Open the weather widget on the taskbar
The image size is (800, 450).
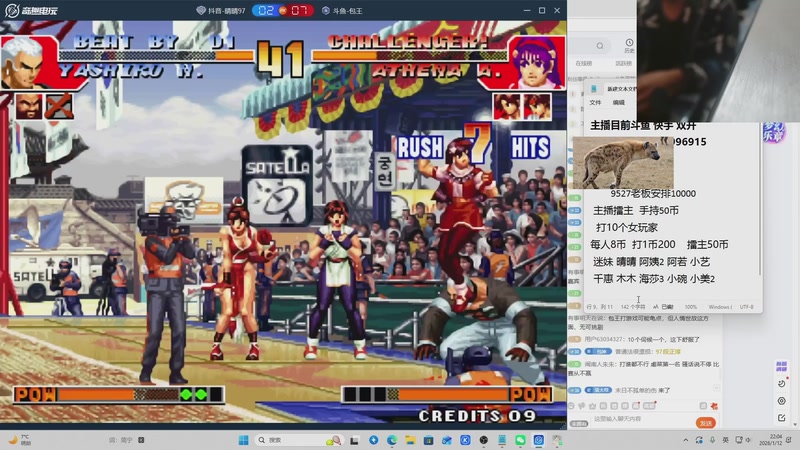[19, 440]
